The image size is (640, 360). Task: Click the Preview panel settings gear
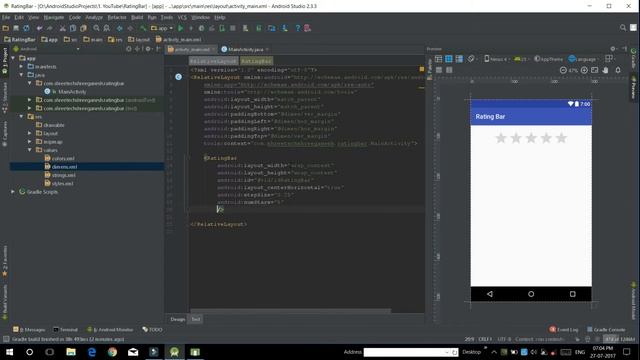click(613, 49)
